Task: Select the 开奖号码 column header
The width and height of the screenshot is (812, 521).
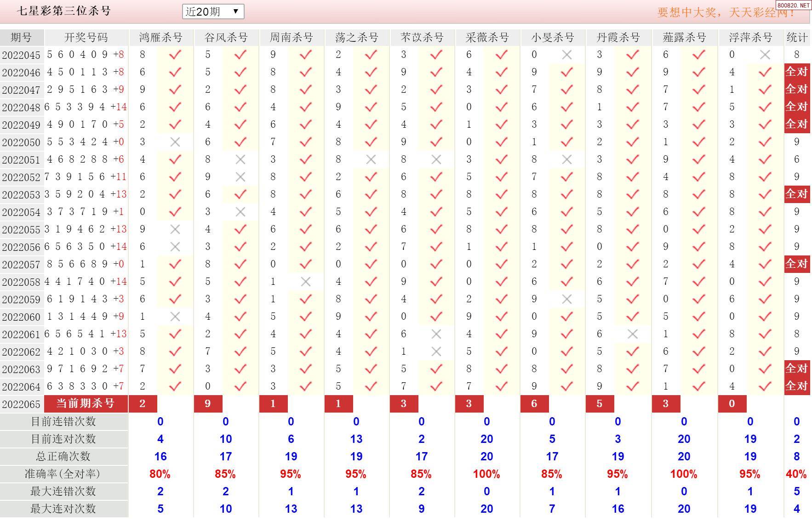Action: coord(86,38)
